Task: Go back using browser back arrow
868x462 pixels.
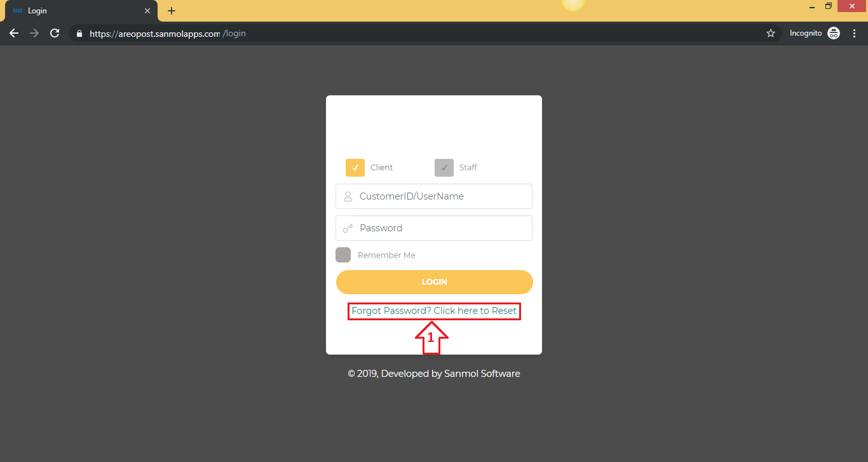Action: (14, 33)
